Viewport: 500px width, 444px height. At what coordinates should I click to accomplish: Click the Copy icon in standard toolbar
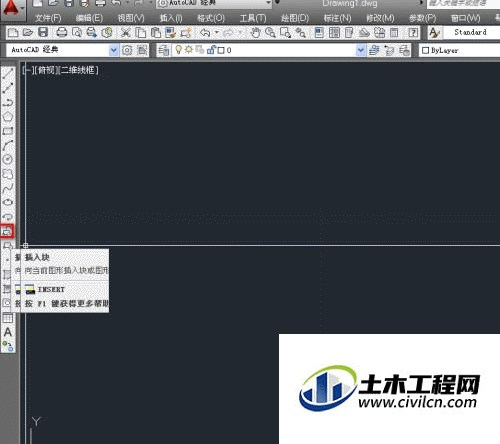141,33
